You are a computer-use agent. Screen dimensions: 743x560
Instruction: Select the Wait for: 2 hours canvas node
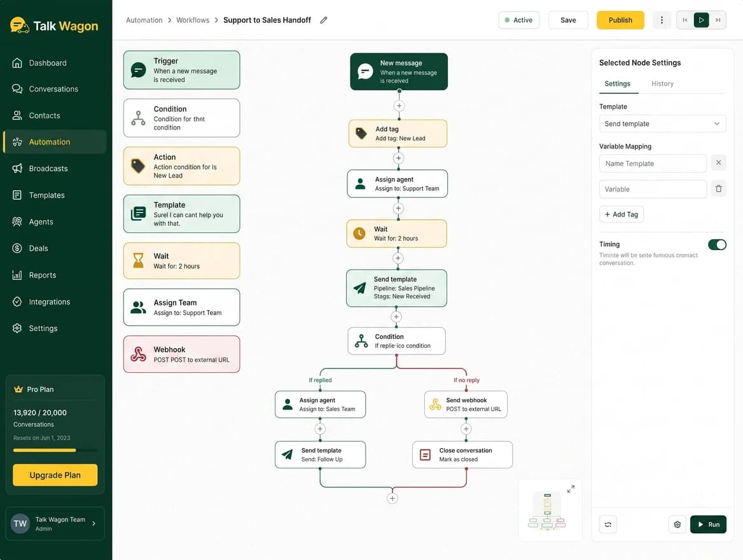click(396, 234)
